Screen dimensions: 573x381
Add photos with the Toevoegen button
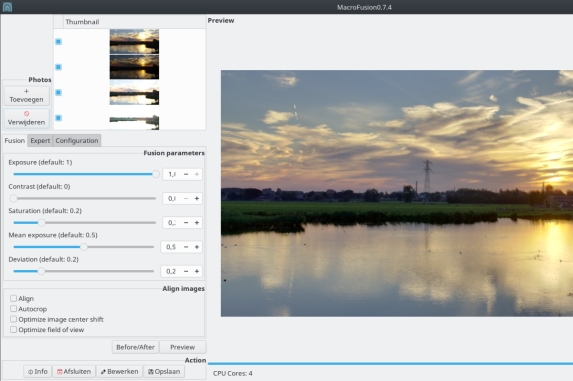point(26,96)
